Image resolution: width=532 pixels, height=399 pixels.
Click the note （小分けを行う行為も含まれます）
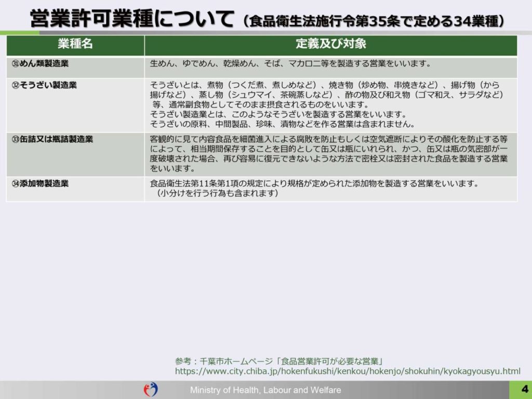[217, 193]
